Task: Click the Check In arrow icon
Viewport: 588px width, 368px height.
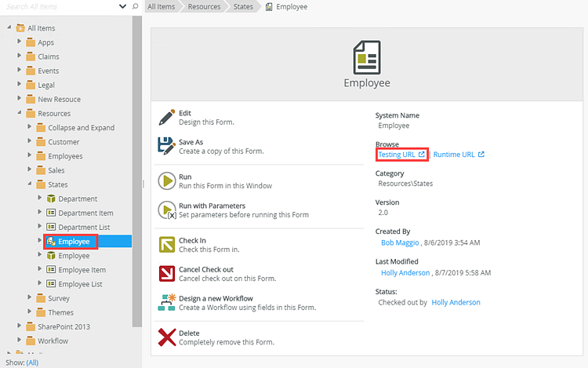Action: 166,245
